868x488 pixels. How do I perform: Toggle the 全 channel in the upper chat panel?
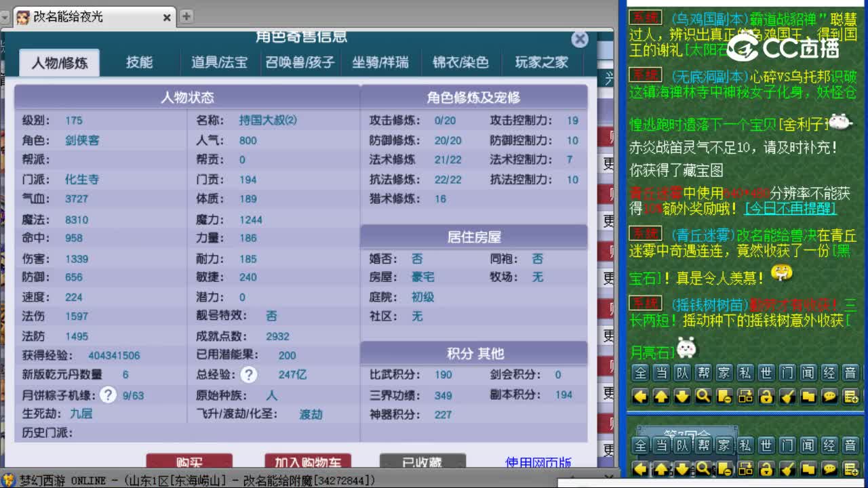point(640,373)
